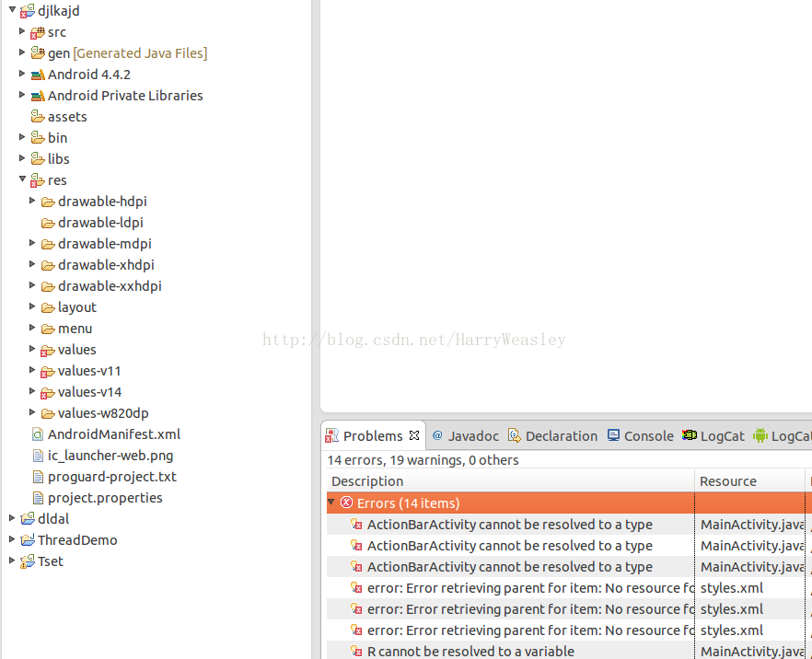Collapse the Errors (14 items) group

pyautogui.click(x=331, y=503)
